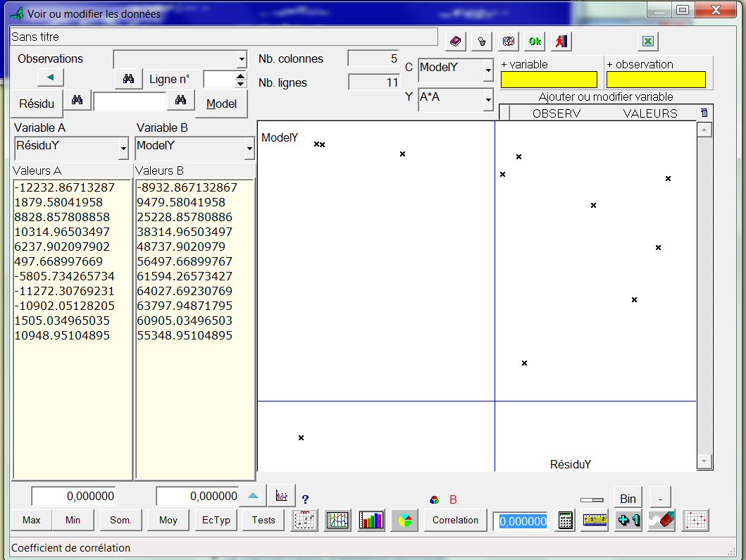Click the green Ok icon button
The image size is (746, 560).
pos(535,42)
